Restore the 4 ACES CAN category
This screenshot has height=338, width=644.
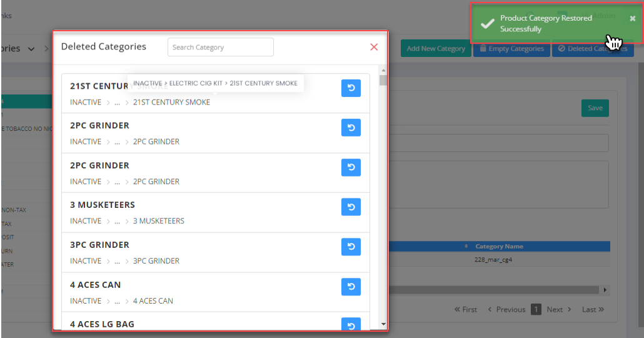pyautogui.click(x=351, y=287)
